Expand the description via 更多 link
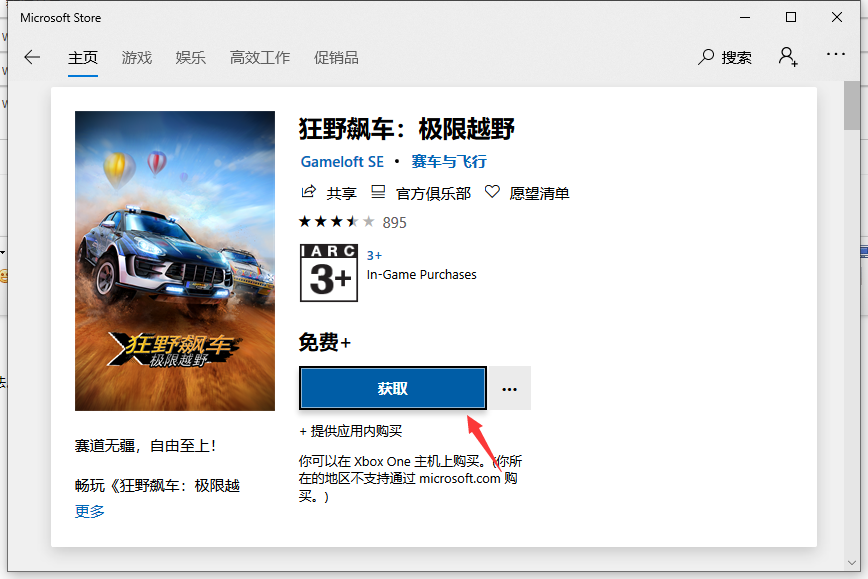868x579 pixels. [89, 511]
